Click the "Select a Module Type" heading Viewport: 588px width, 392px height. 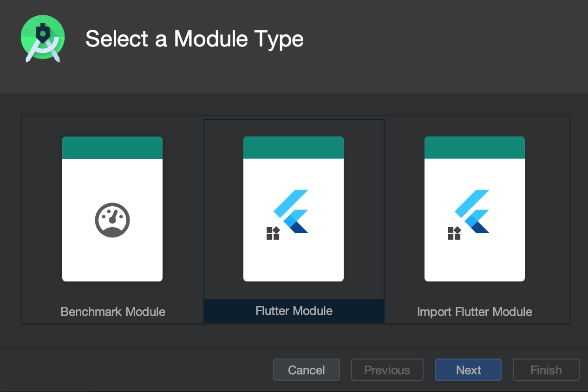pyautogui.click(x=195, y=39)
